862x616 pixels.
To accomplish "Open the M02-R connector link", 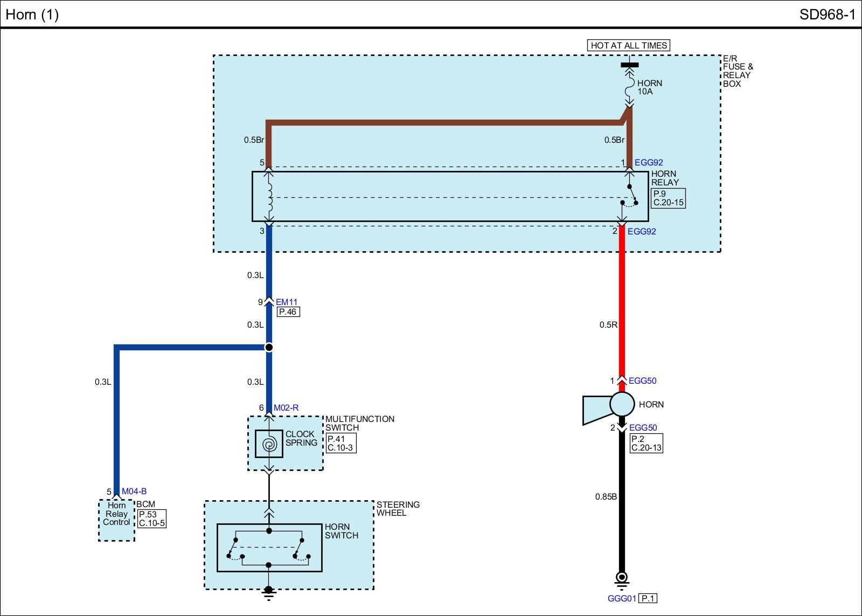I will 286,408.
